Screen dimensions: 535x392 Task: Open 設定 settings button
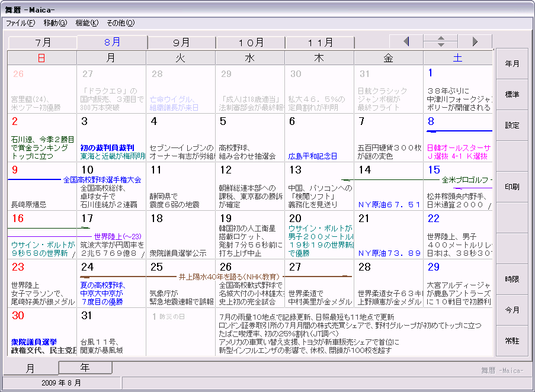coord(512,126)
